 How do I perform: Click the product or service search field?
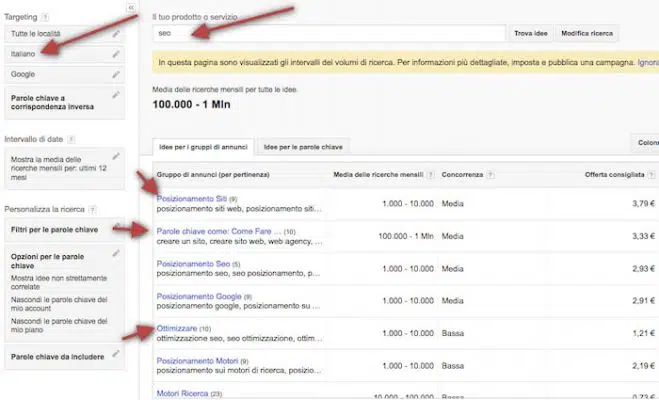(329, 33)
